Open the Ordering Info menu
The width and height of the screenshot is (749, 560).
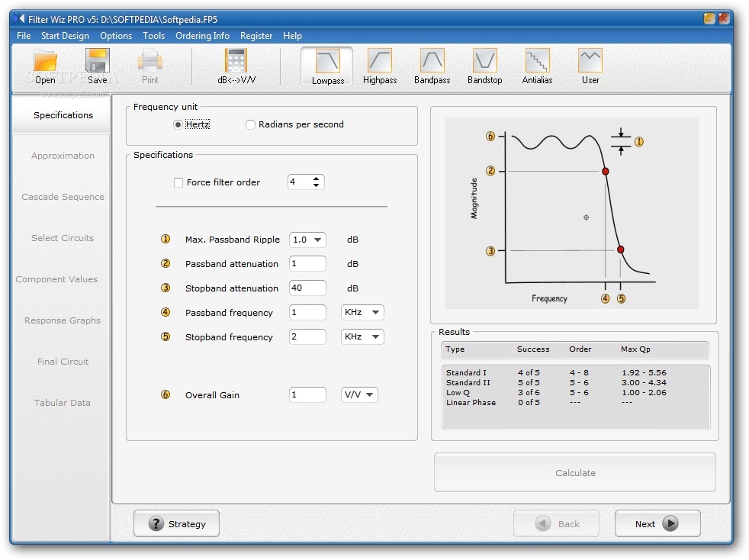(202, 36)
